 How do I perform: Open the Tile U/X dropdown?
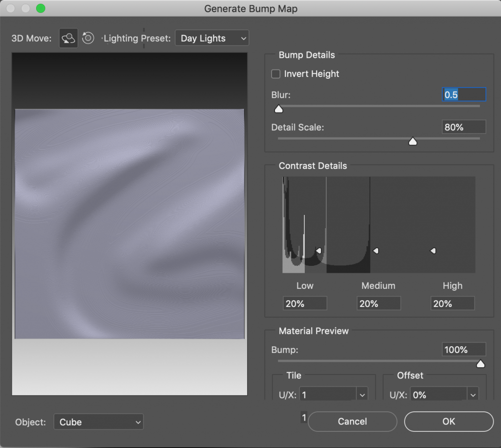333,394
